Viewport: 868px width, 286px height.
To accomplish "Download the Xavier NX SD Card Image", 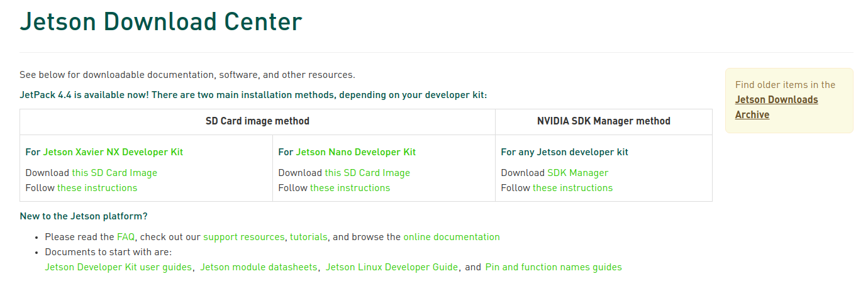I will [114, 173].
